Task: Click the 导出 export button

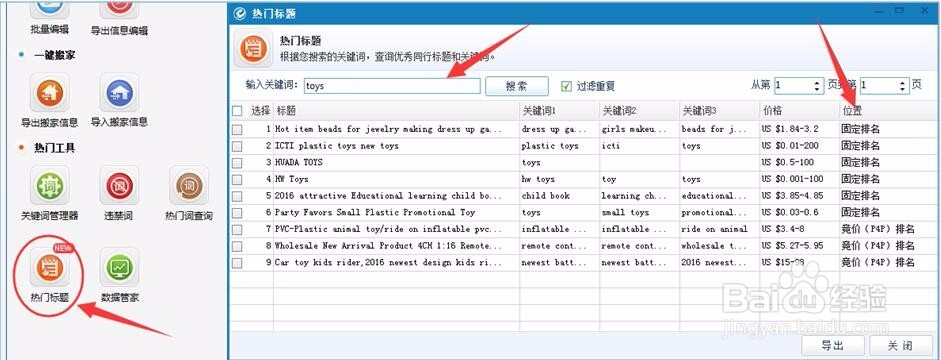Action: coord(833,346)
